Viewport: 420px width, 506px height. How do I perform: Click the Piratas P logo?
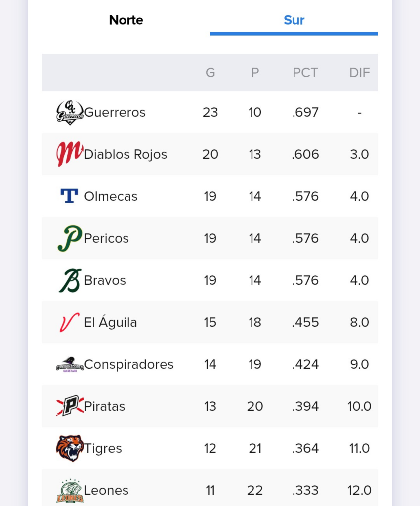[x=70, y=406]
